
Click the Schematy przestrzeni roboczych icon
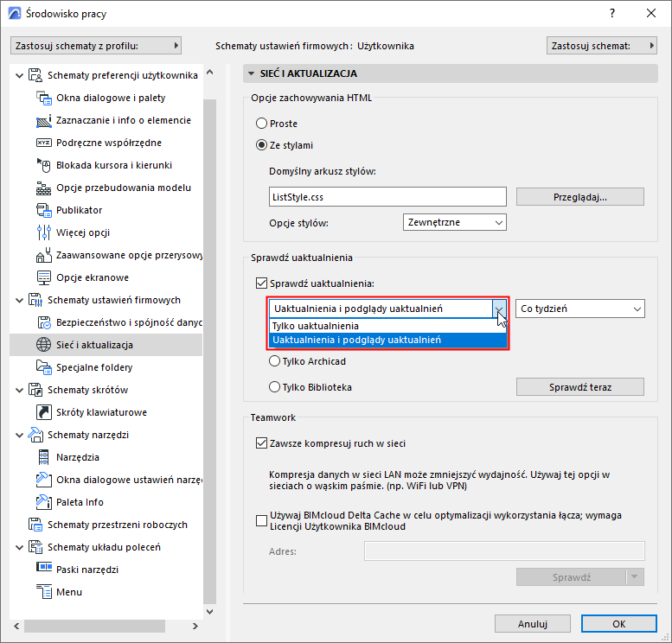pyautogui.click(x=35, y=525)
